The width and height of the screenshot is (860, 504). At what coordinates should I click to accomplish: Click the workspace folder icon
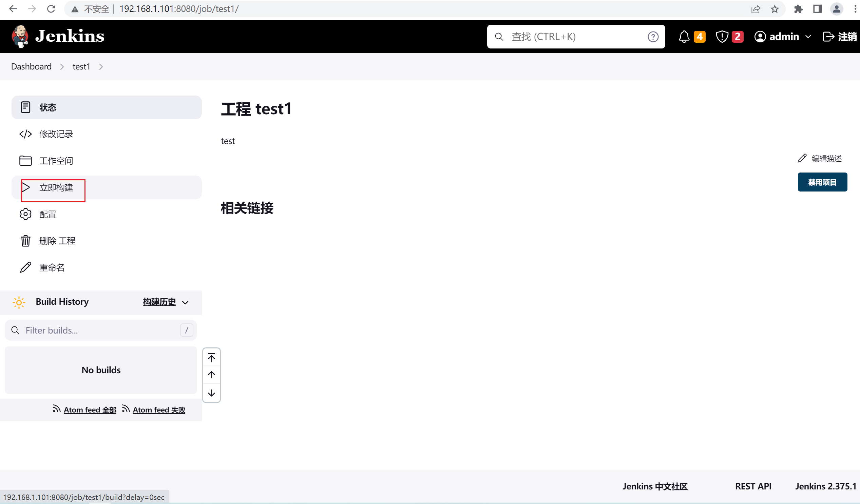tap(25, 161)
